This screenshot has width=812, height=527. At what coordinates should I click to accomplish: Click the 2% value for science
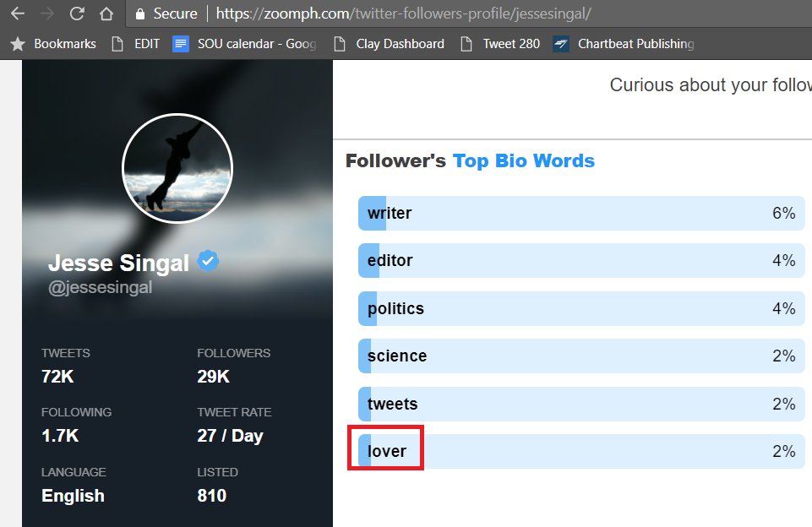784,356
